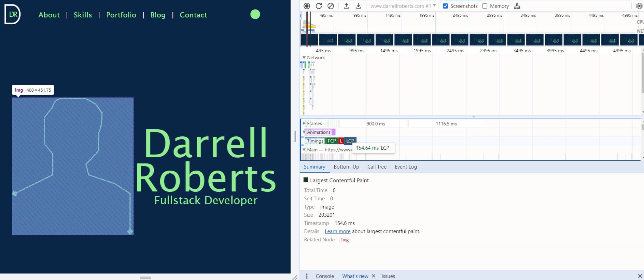Screen dimensions: 644x280
Task: Clear the current performance recording
Action: [331, 6]
